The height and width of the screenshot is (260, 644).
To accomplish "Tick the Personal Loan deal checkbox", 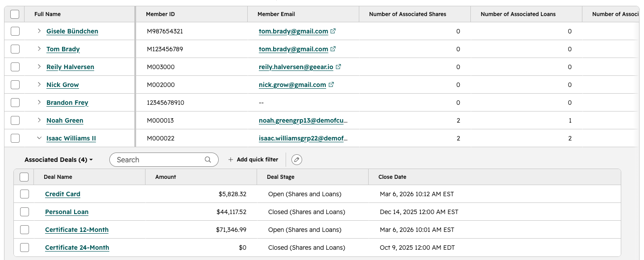I will coord(25,212).
